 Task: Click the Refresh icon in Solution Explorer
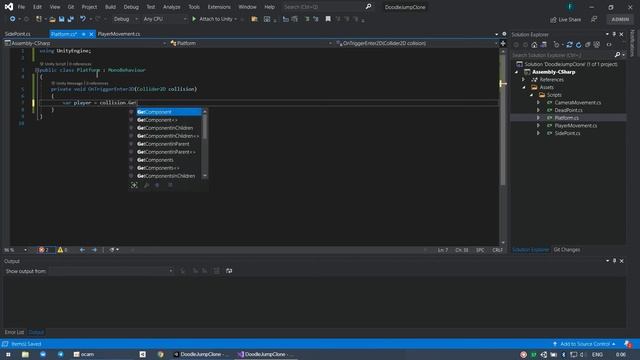click(578, 44)
